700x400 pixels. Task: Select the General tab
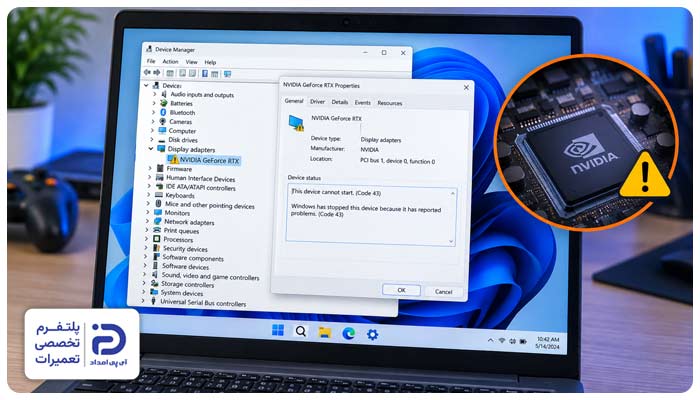(x=294, y=101)
